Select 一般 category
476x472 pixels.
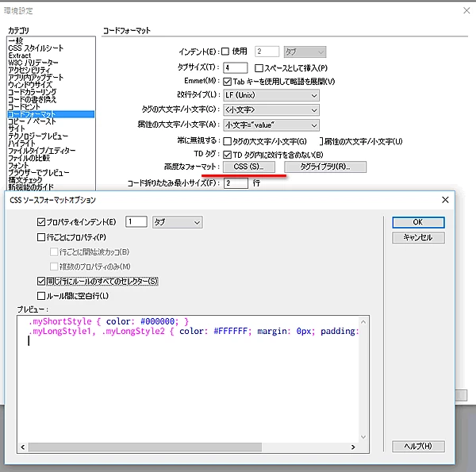pos(16,40)
